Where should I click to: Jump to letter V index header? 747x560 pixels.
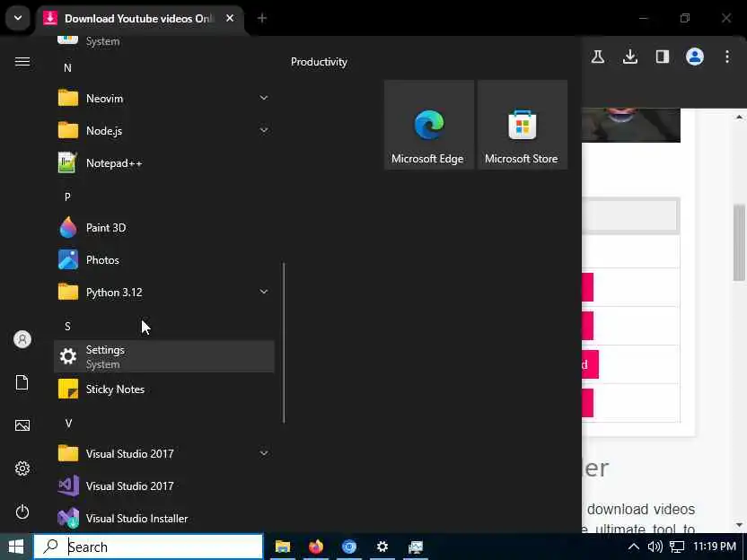point(68,423)
